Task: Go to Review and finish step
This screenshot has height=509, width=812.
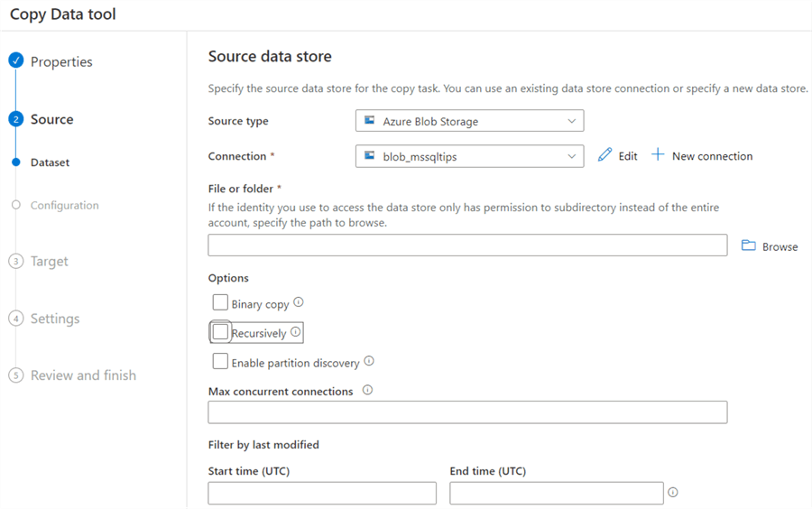Action: click(x=83, y=375)
